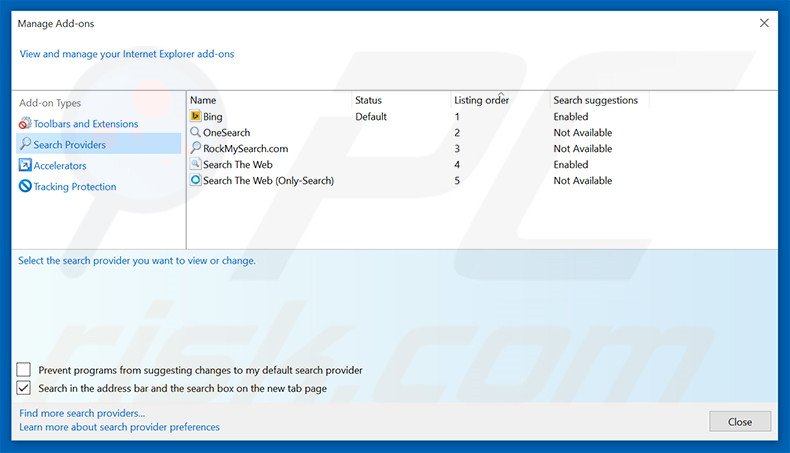Open Find more search providers link
This screenshot has height=453, width=790.
[x=82, y=413]
